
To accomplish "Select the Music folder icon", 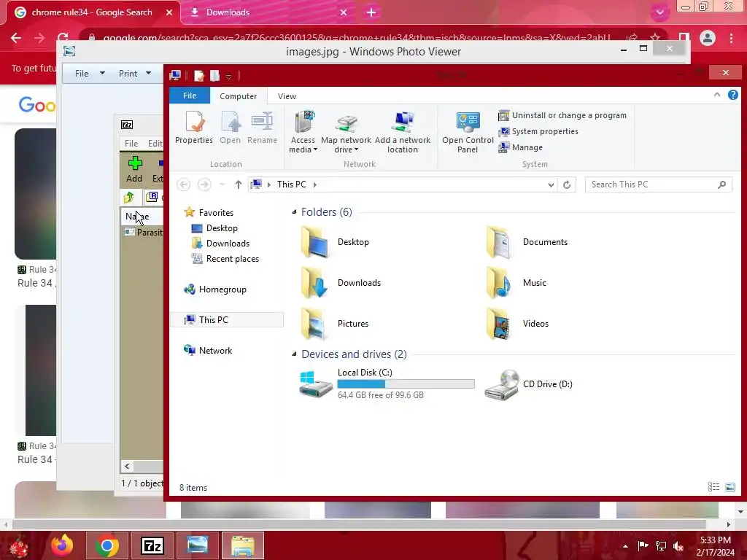I will (499, 283).
